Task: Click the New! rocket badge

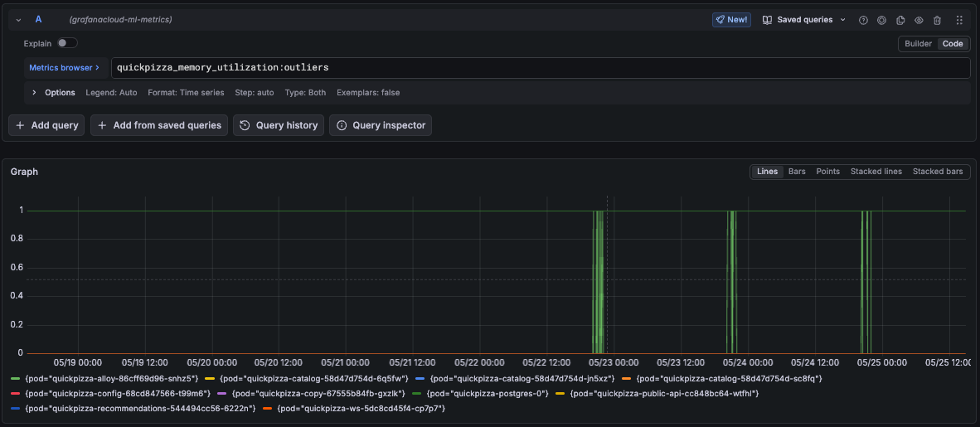Action: click(x=731, y=20)
